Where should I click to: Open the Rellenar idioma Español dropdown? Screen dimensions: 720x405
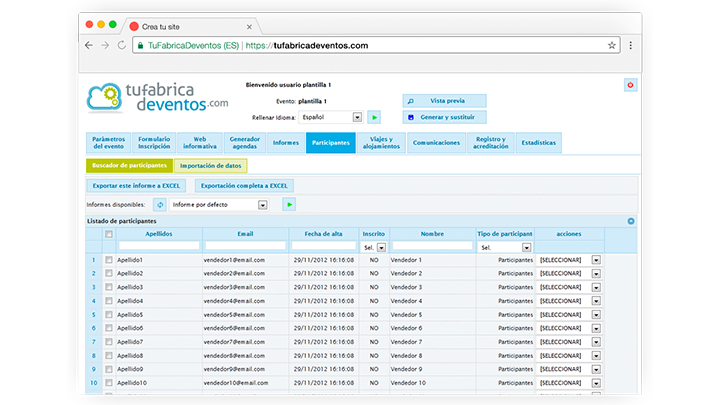tap(357, 117)
